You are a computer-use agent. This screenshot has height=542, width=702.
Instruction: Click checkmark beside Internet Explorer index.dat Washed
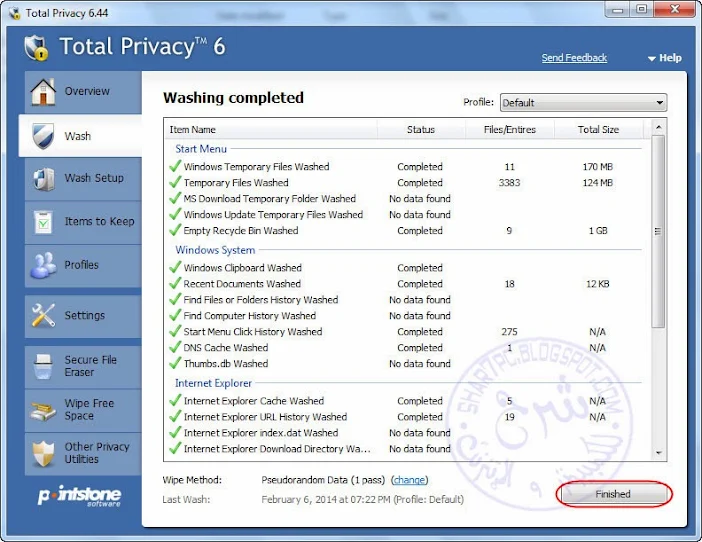[175, 433]
